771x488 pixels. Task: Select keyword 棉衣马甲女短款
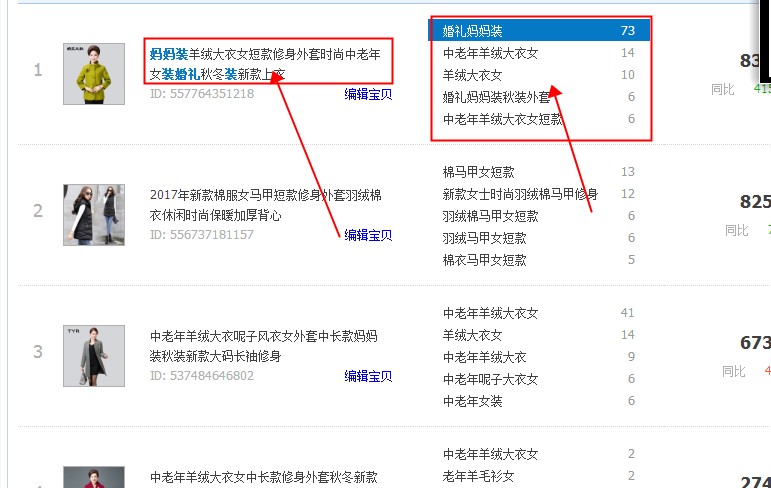484,260
